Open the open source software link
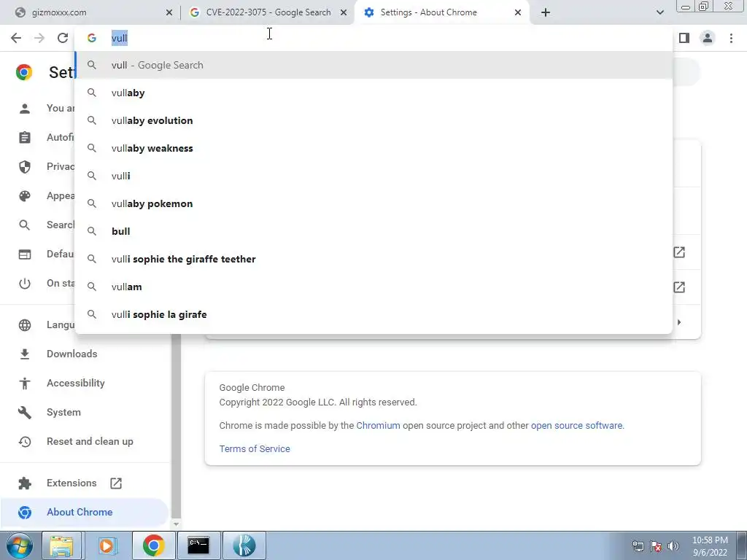This screenshot has width=747, height=560. tap(576, 425)
